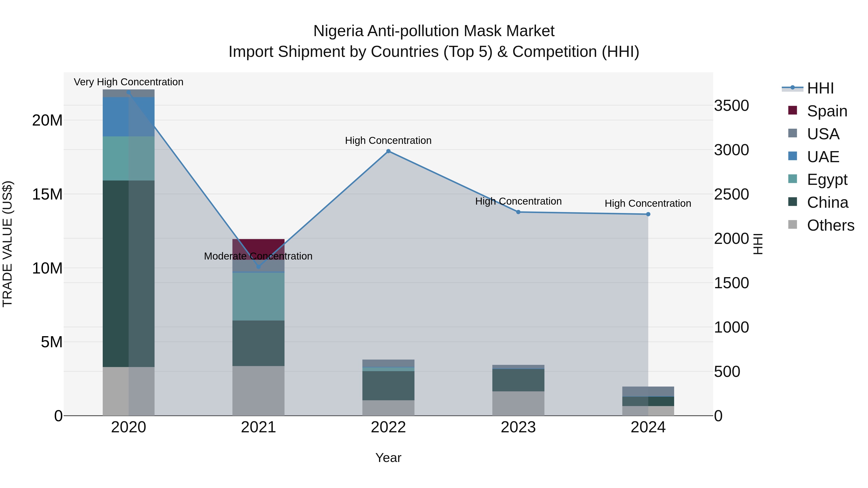This screenshot has height=488, width=868.
Task: Click the 5M left axis tick label
Action: (52, 342)
